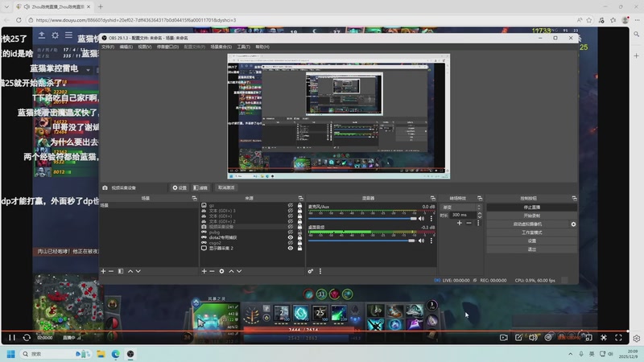This screenshot has height=362, width=644.
Task: Open the transition type dropdown
Action: coord(460,208)
